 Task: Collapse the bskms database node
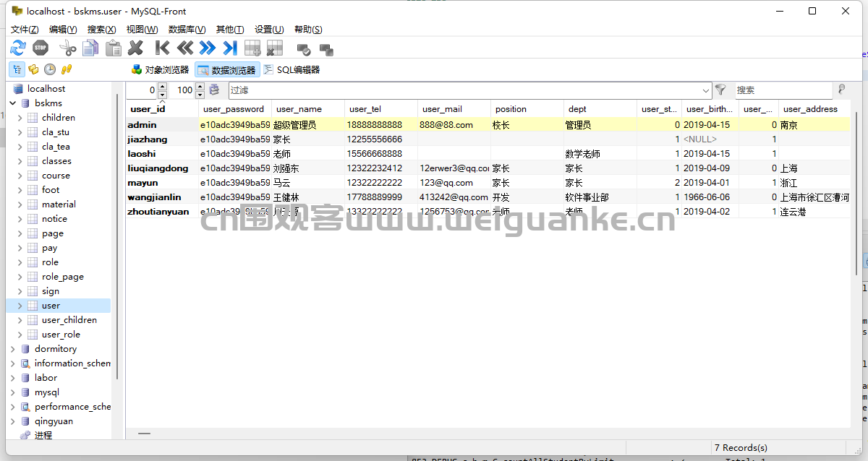pyautogui.click(x=12, y=103)
